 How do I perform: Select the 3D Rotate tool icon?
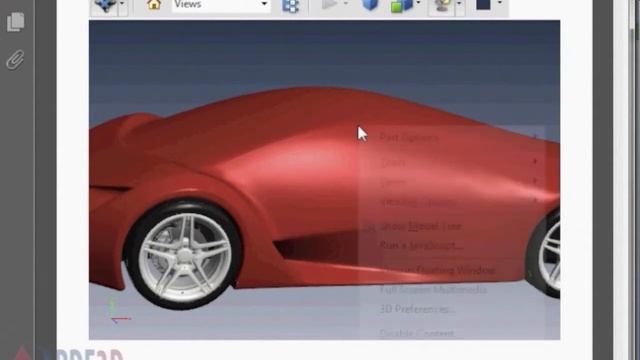pos(105,6)
